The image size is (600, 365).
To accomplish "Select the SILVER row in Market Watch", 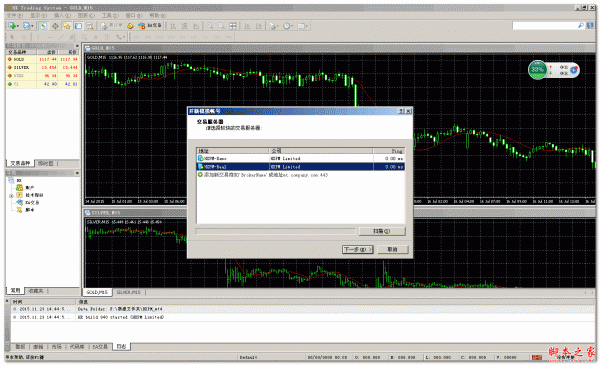I will click(42, 67).
